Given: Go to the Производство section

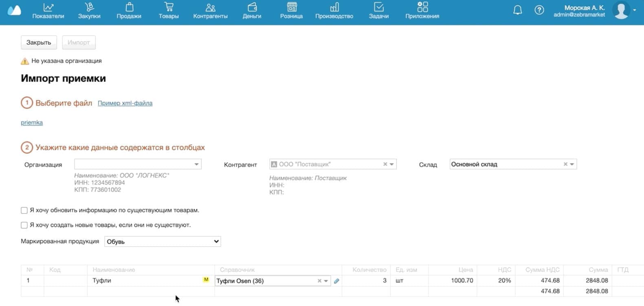Looking at the screenshot, I should click(x=334, y=11).
